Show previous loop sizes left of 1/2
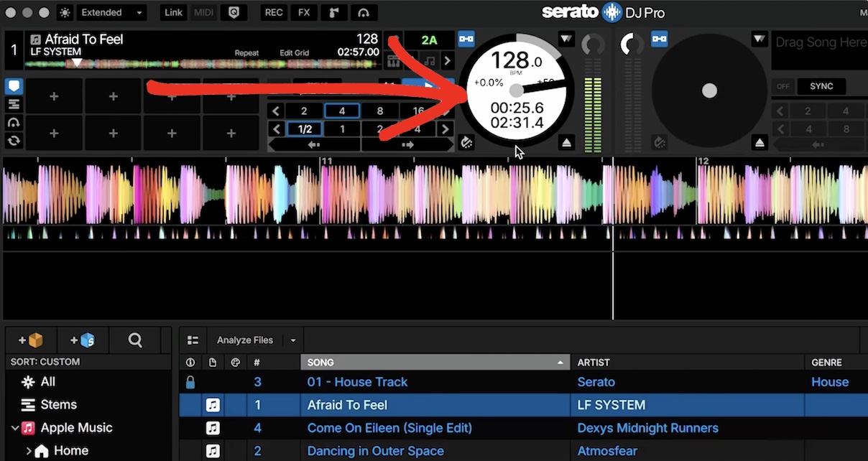Image resolution: width=868 pixels, height=461 pixels. click(276, 129)
